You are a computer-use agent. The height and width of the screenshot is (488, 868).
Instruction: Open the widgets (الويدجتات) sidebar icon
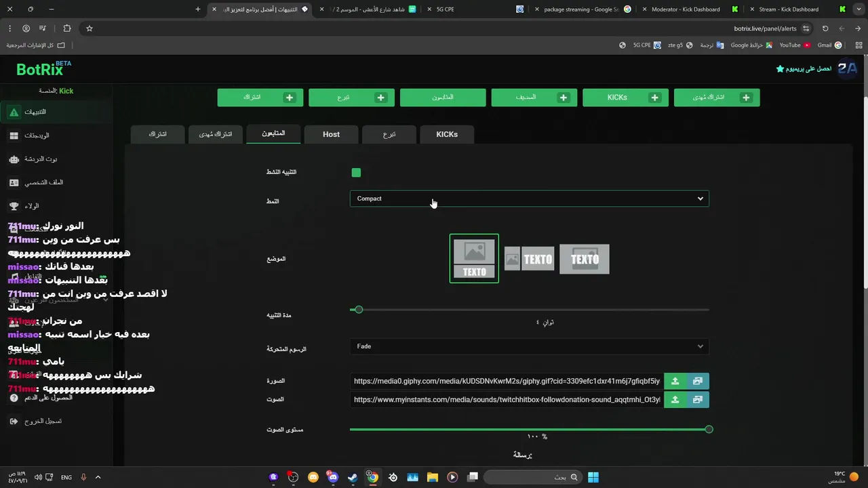pyautogui.click(x=14, y=136)
